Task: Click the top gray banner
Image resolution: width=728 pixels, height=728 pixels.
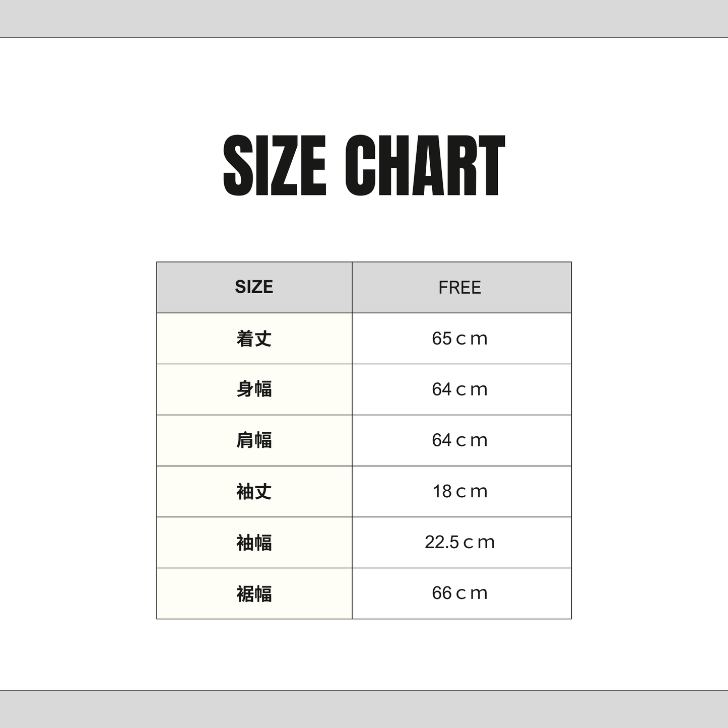Action: [364, 18]
